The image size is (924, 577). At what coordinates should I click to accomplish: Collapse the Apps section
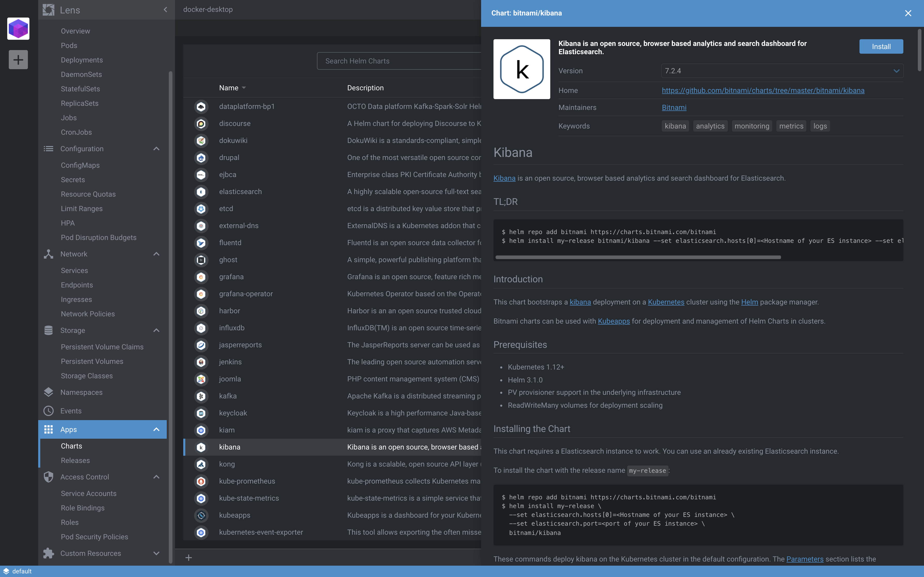[156, 430]
